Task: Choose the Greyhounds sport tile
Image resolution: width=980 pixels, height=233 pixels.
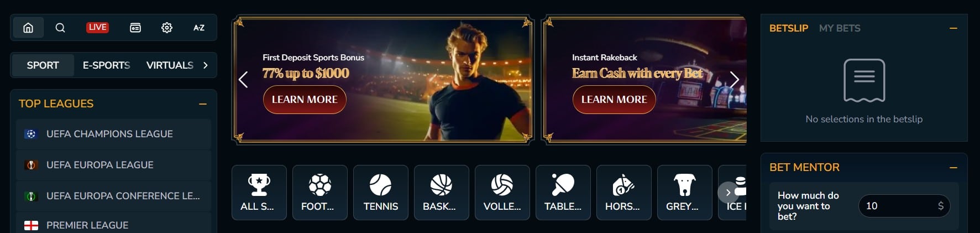Action: (x=685, y=193)
